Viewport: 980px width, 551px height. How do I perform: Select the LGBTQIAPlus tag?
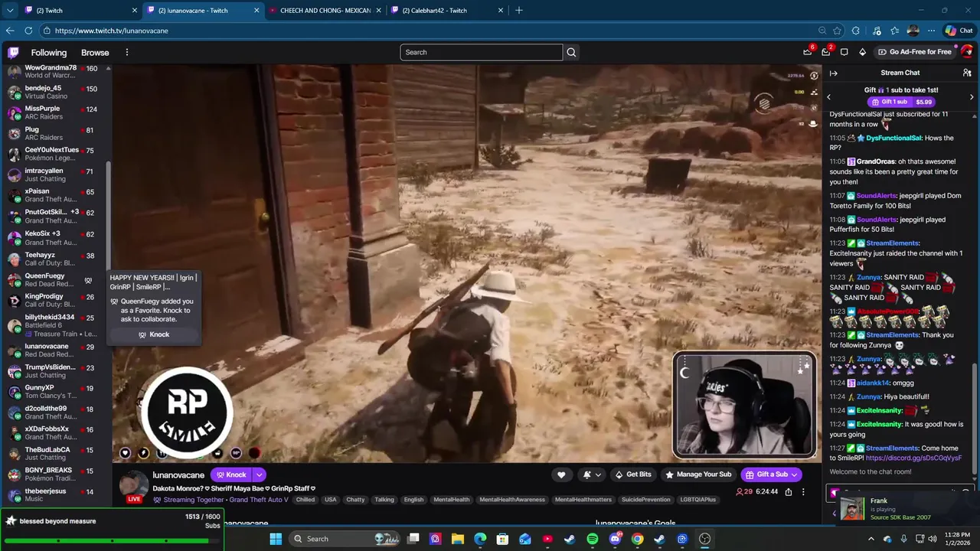click(697, 500)
